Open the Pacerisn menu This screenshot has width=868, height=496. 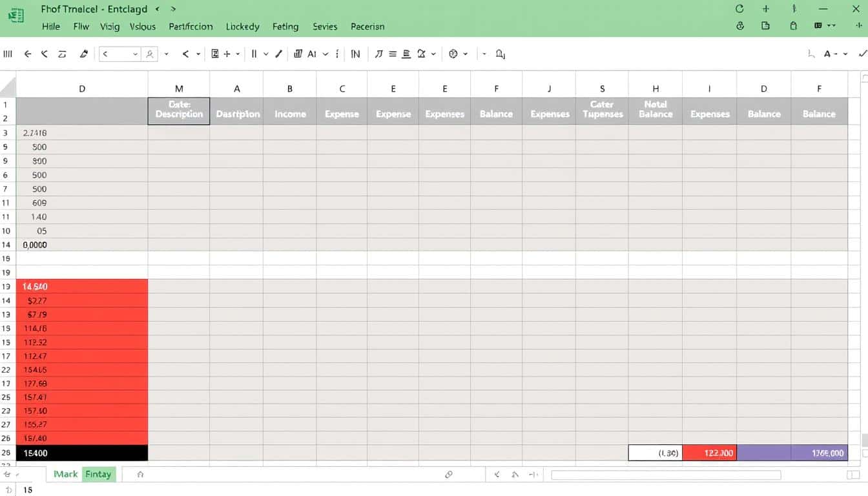click(367, 26)
